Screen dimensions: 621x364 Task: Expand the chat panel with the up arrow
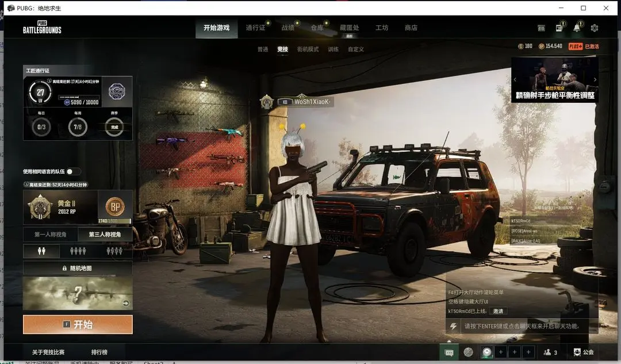click(449, 341)
